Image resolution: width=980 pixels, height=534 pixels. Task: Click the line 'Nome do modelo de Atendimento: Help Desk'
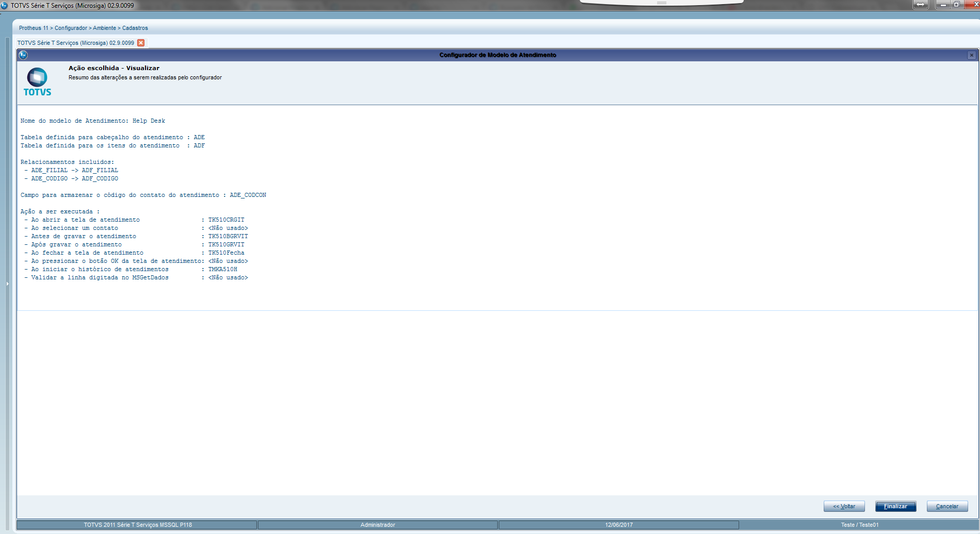pyautogui.click(x=93, y=121)
